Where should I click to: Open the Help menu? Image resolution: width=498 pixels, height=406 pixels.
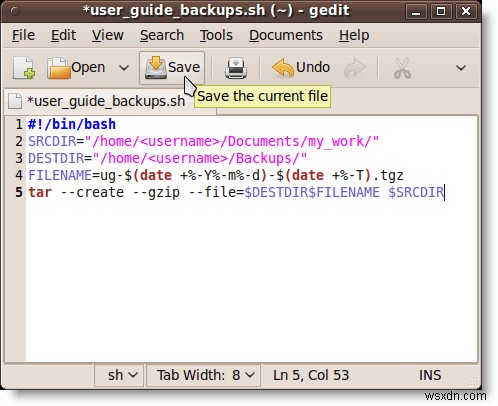pos(354,35)
